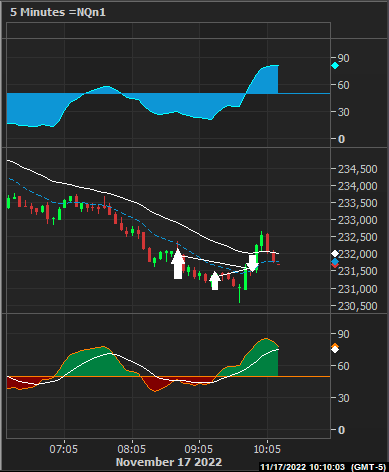Click the 230,500 price axis label
This screenshot has height=472, width=389.
(358, 306)
